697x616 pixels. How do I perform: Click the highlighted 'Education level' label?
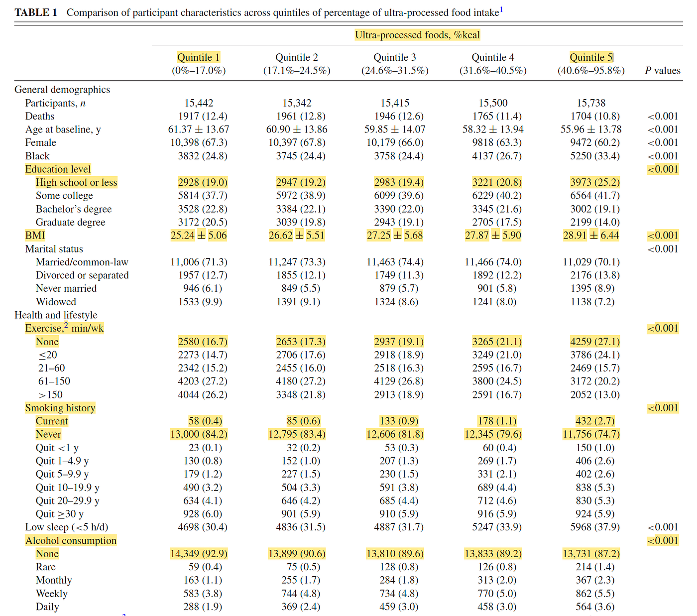58,169
